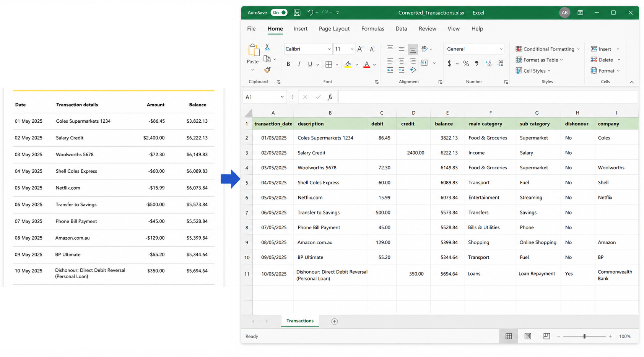This screenshot has height=357, width=644.
Task: Click the Increase Decimal icon
Action: (489, 63)
